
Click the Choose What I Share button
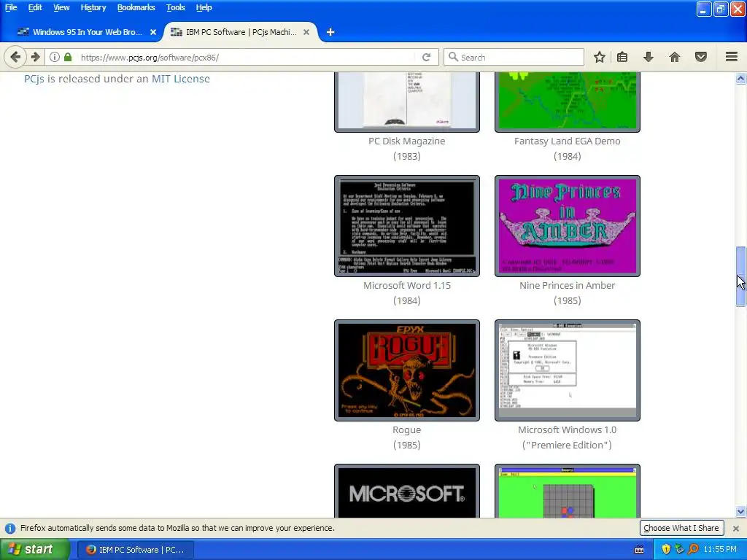click(681, 528)
